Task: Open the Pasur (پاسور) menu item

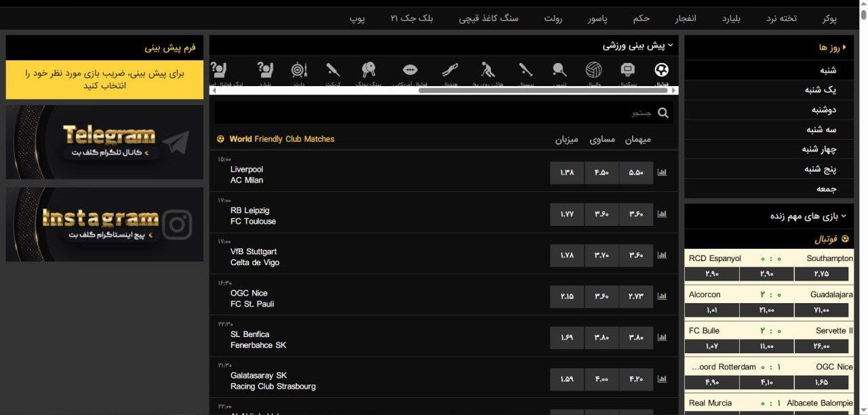Action: [597, 18]
